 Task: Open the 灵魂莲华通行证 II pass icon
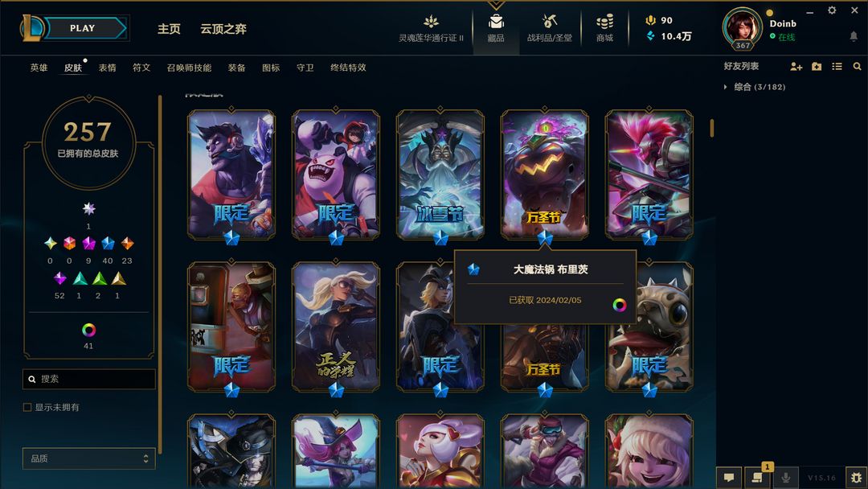click(432, 23)
